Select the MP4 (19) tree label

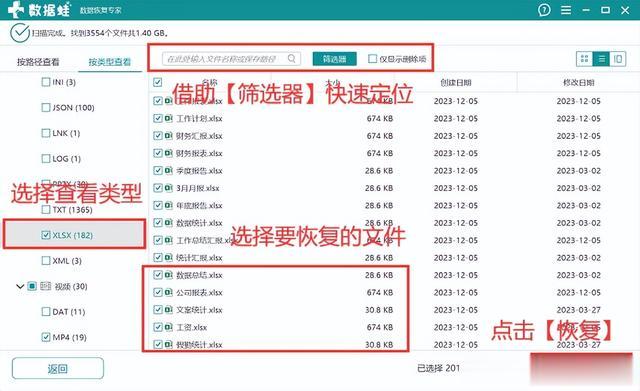coord(69,338)
